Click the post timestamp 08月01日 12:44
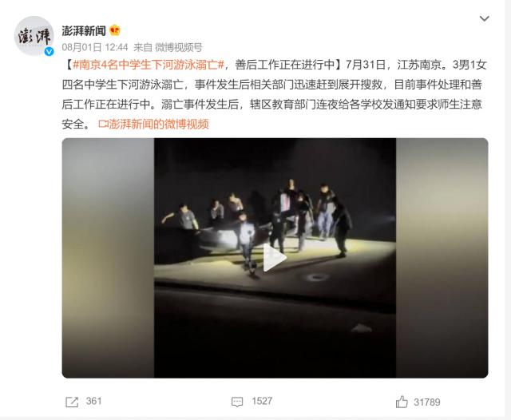 [95, 48]
